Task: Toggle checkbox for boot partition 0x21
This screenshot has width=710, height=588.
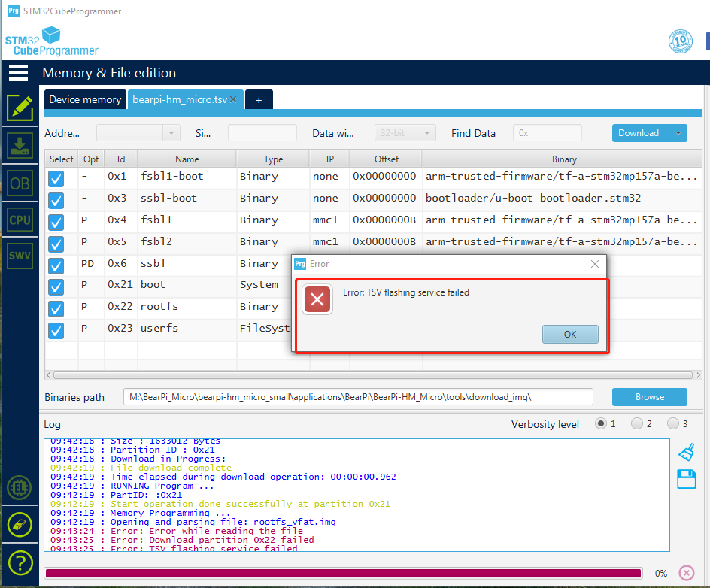Action: pos(56,286)
